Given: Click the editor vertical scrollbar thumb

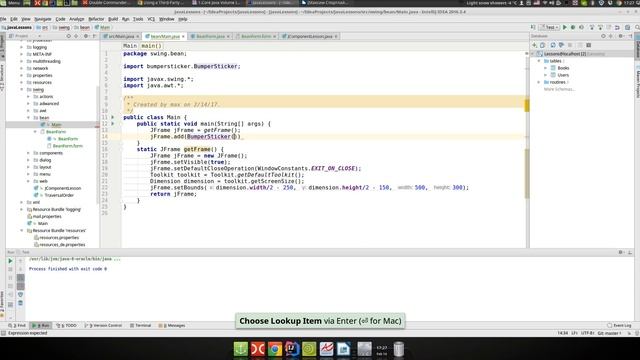Looking at the screenshot, I should pyautogui.click(x=527, y=173).
